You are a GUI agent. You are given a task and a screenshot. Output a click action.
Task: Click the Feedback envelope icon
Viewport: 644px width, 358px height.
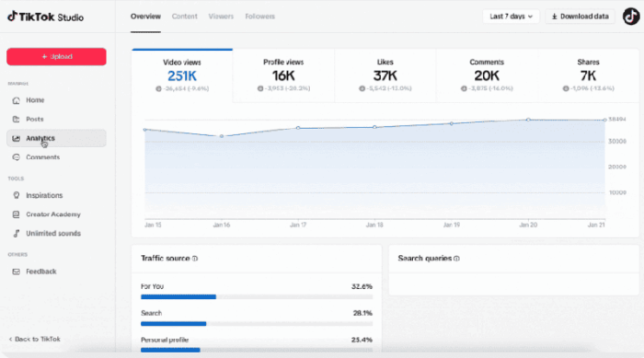tap(16, 271)
